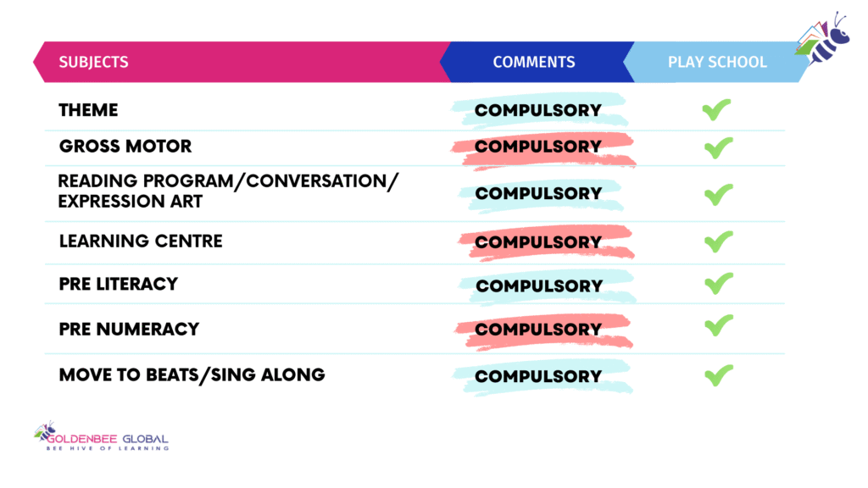
Task: Click the red Compulsory label for Gross Motor
Action: pyautogui.click(x=538, y=147)
